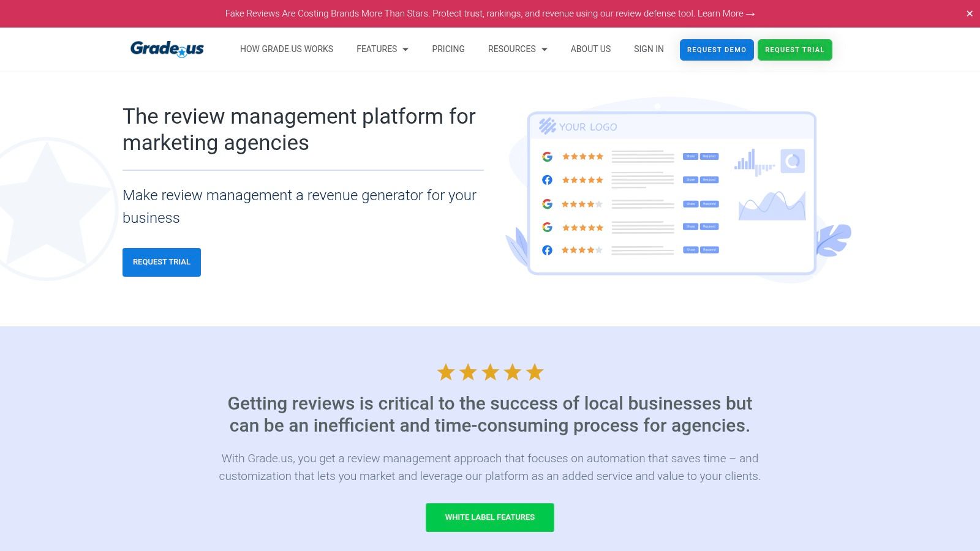Open How Grade.us Works page
Image resolution: width=980 pixels, height=551 pixels.
pos(287,49)
